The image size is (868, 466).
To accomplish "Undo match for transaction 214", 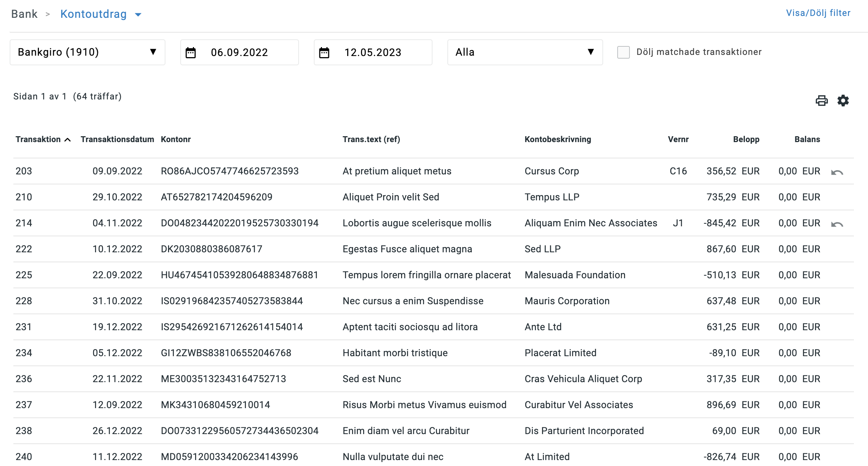I will coord(837,224).
